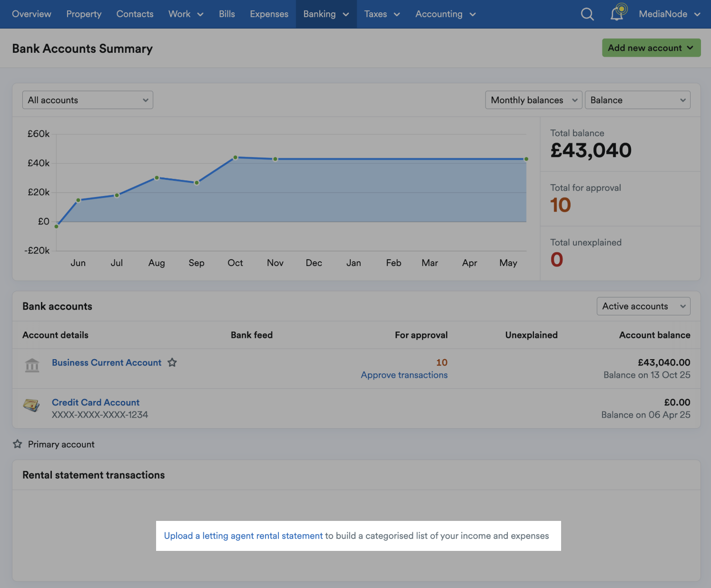Open the MediaNode account menu
The width and height of the screenshot is (711, 588).
click(670, 14)
